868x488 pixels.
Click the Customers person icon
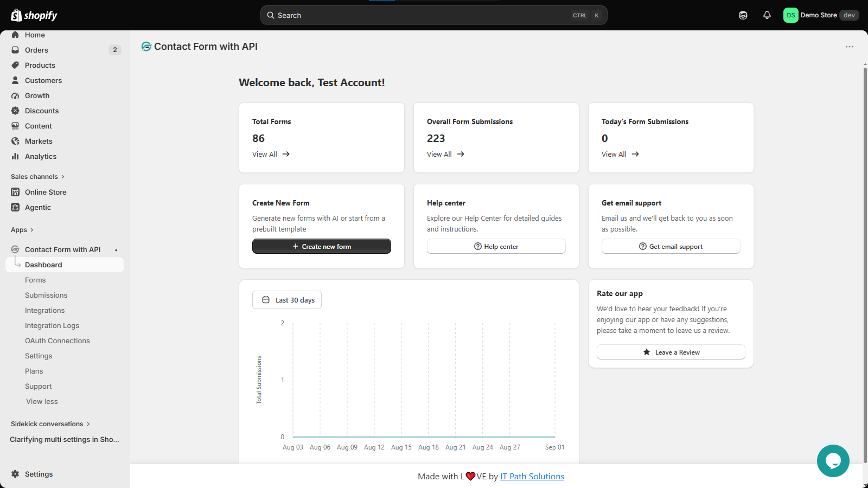(x=15, y=80)
